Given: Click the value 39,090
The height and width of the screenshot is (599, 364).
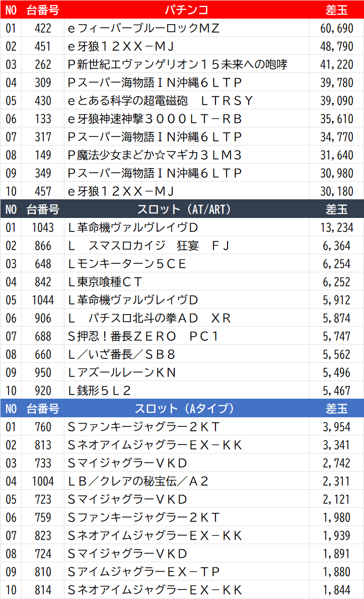Looking at the screenshot, I should coord(336,101).
